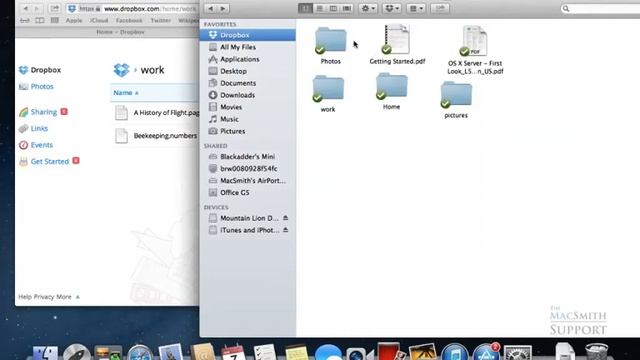Screen dimensions: 640x360
Task: Go forward in Safari window
Action: 37,9
